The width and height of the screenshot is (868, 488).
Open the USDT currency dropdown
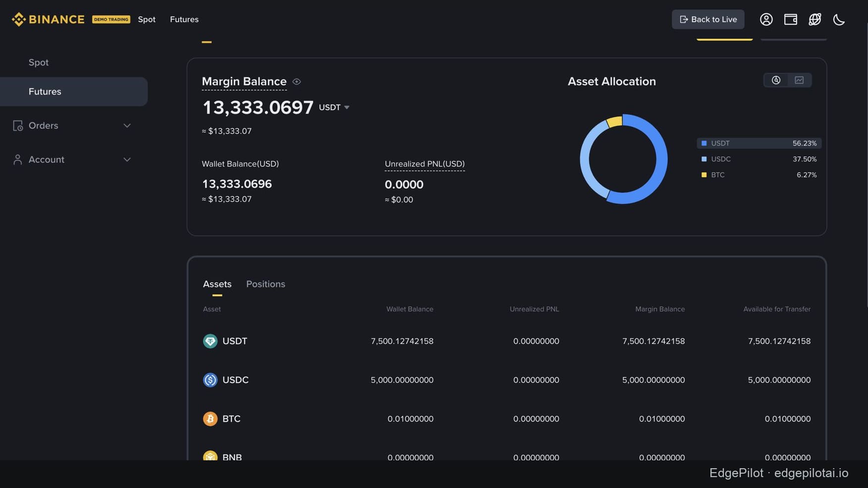click(x=334, y=107)
